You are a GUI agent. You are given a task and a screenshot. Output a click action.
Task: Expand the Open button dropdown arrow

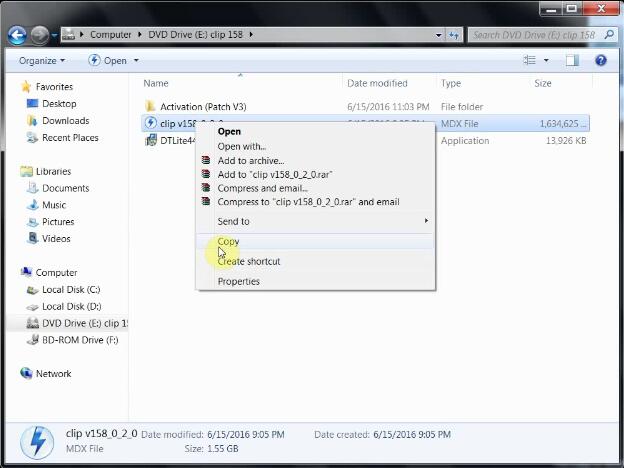[136, 60]
